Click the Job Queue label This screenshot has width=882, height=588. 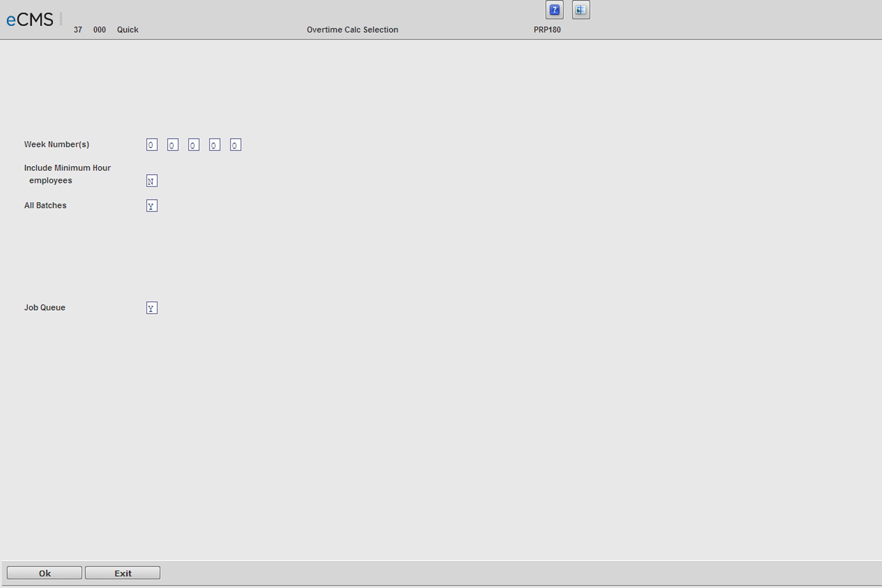click(x=44, y=307)
